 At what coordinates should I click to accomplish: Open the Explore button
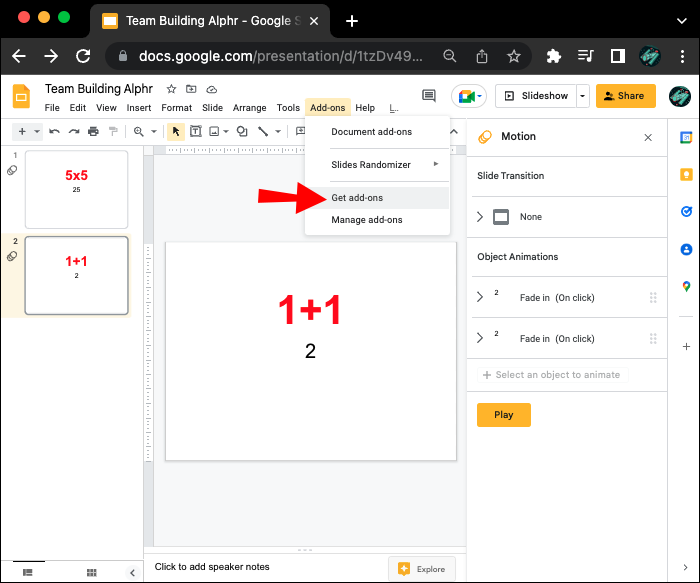click(x=422, y=569)
